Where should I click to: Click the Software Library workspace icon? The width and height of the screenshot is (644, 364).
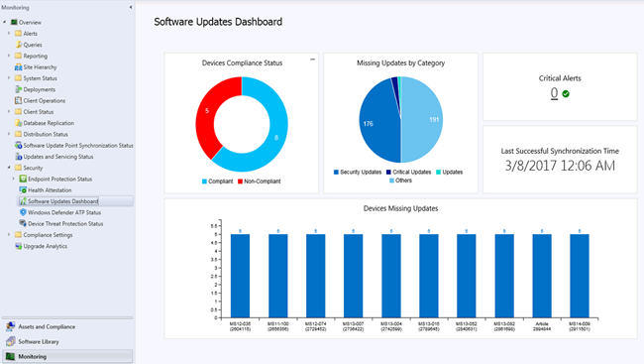click(10, 341)
